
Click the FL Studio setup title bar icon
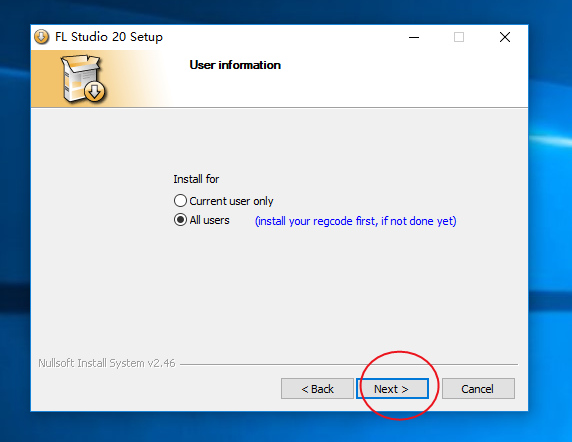41,37
